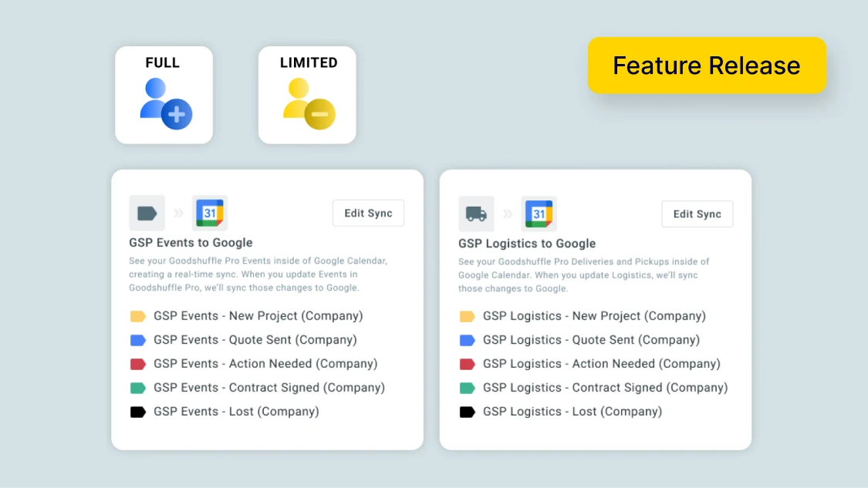Select blue tag for GSP Events Quote Sent
Image resolution: width=868 pixels, height=488 pixels.
click(138, 340)
